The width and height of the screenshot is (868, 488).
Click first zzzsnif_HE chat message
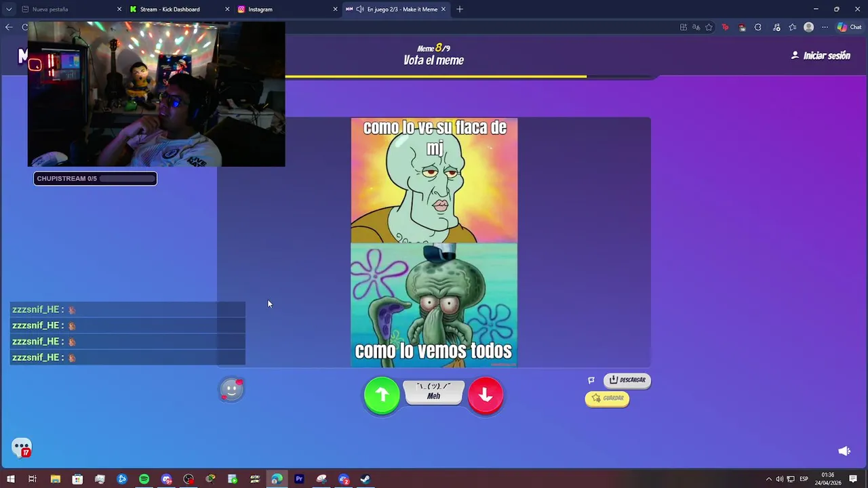coord(127,310)
